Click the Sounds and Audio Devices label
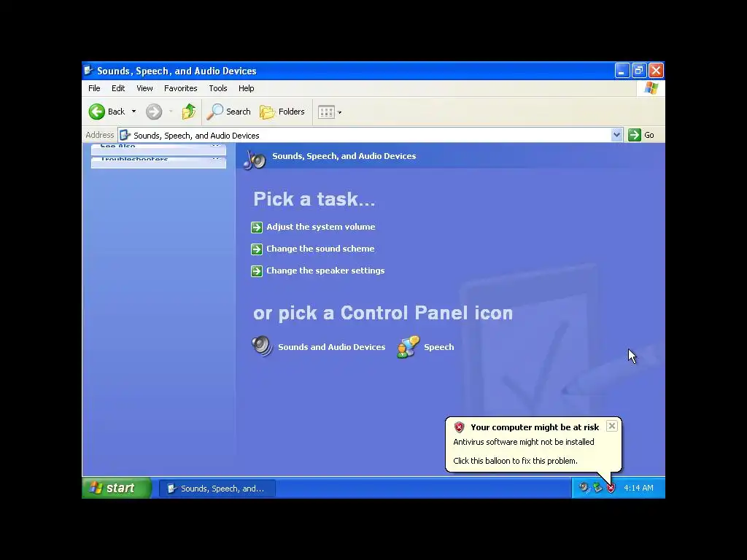 click(x=332, y=347)
